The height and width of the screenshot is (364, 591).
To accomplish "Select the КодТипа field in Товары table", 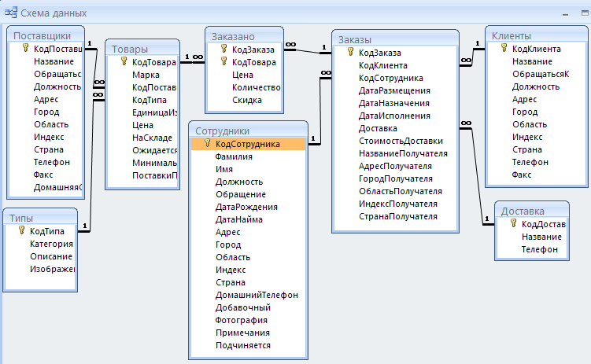I will click(x=150, y=100).
